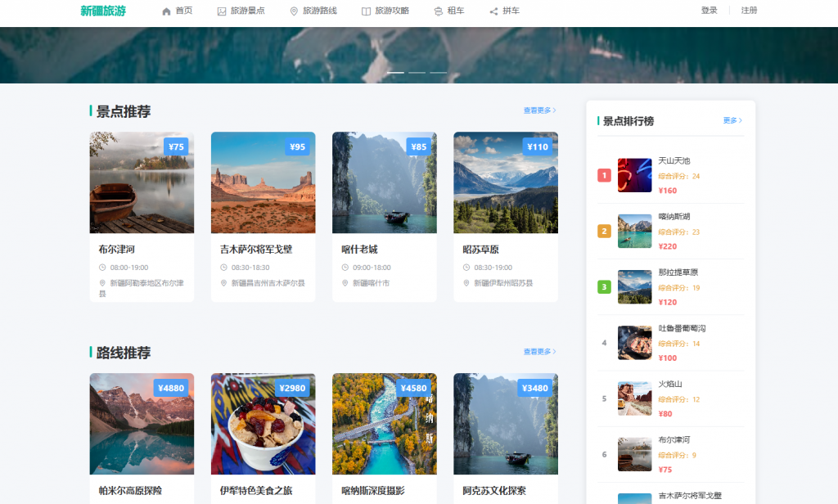Click the ¥75 price tag on 布尔津河 card
838x504 pixels.
(x=176, y=146)
